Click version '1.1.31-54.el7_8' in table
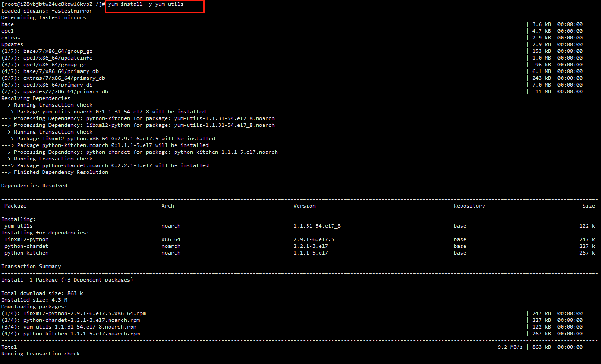601x364 pixels. [317, 226]
